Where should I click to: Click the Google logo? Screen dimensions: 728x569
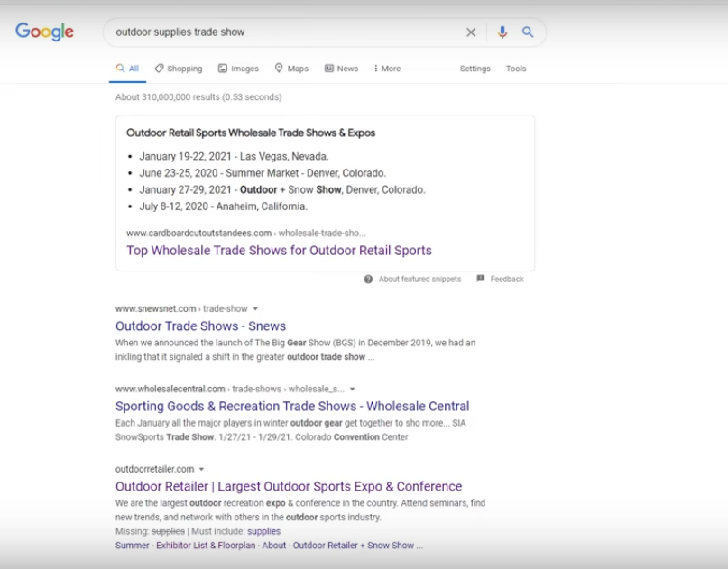point(44,32)
